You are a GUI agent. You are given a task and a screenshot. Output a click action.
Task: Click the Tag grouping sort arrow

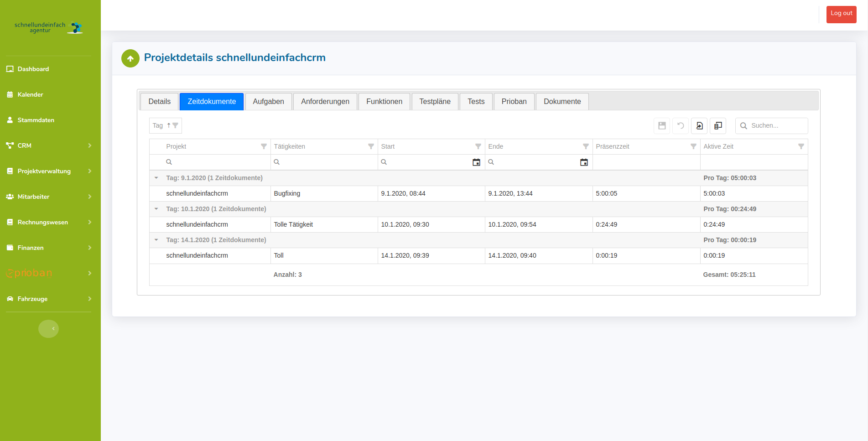(x=169, y=125)
